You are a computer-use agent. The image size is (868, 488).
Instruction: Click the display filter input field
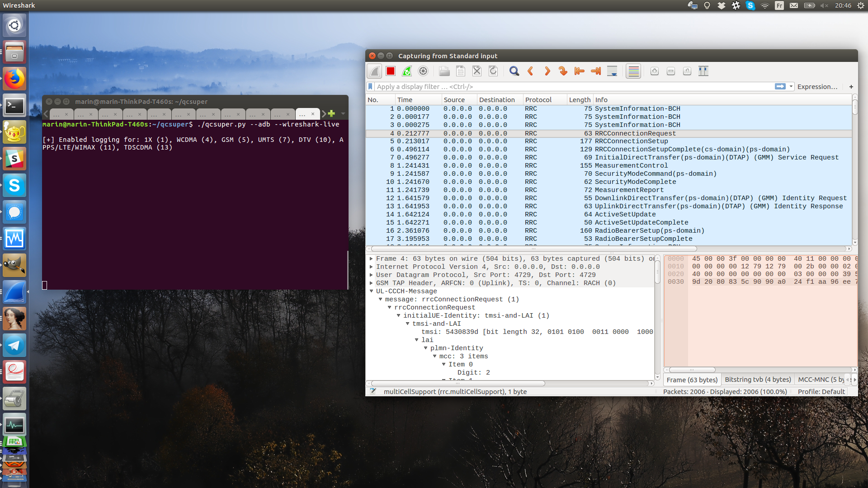point(572,86)
